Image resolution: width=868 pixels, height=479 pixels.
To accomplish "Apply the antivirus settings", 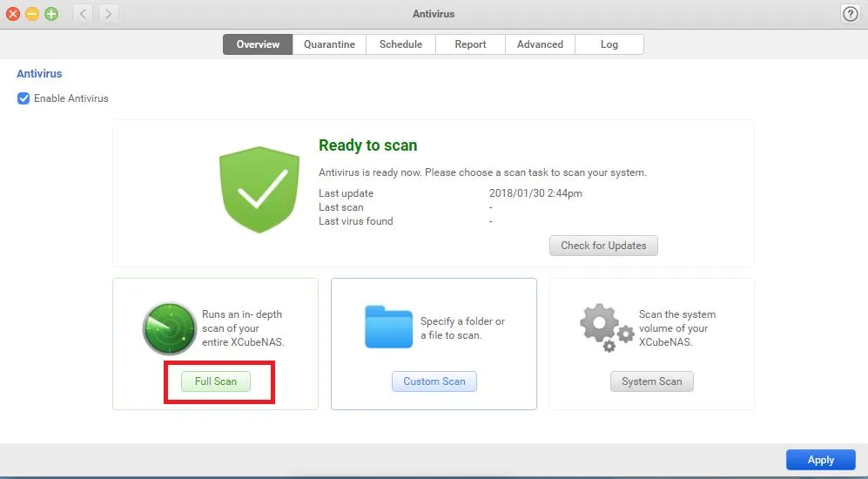I will point(820,460).
